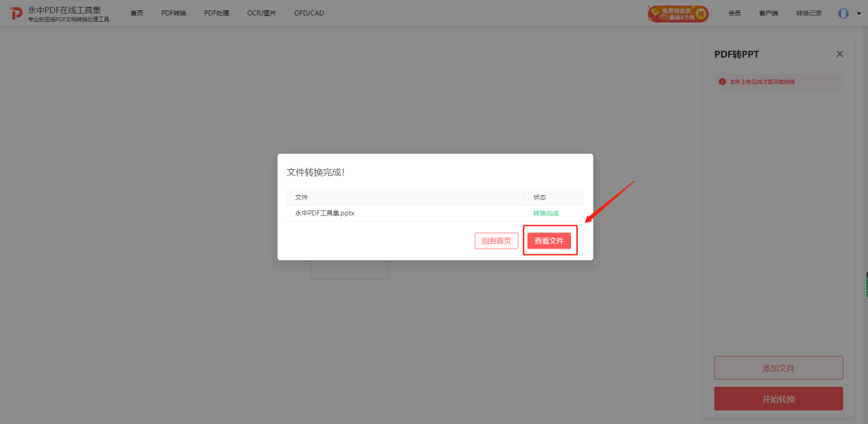Open the OFD/CAD menu

click(x=309, y=13)
